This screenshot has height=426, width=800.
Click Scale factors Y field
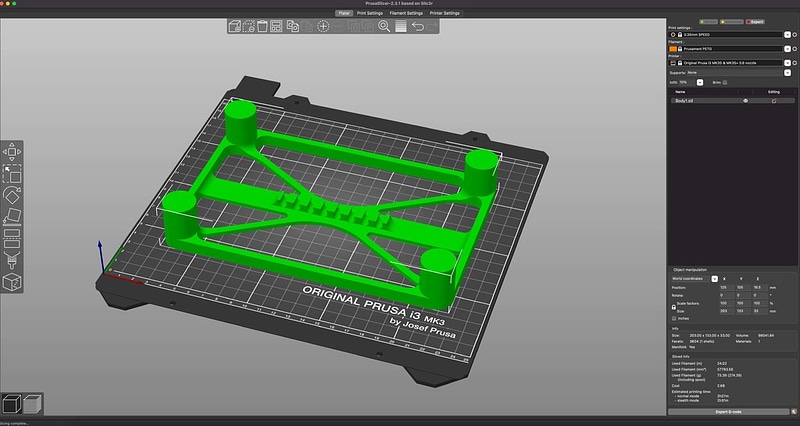point(742,303)
